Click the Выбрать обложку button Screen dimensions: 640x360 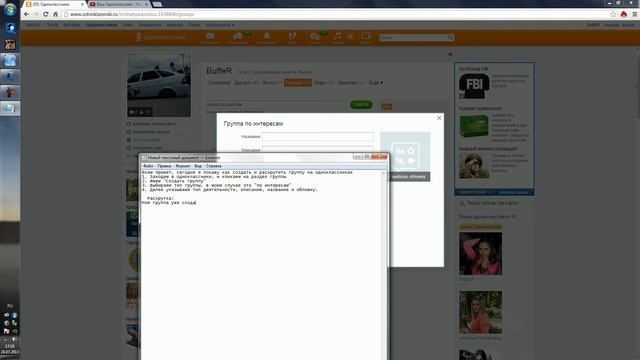click(408, 177)
